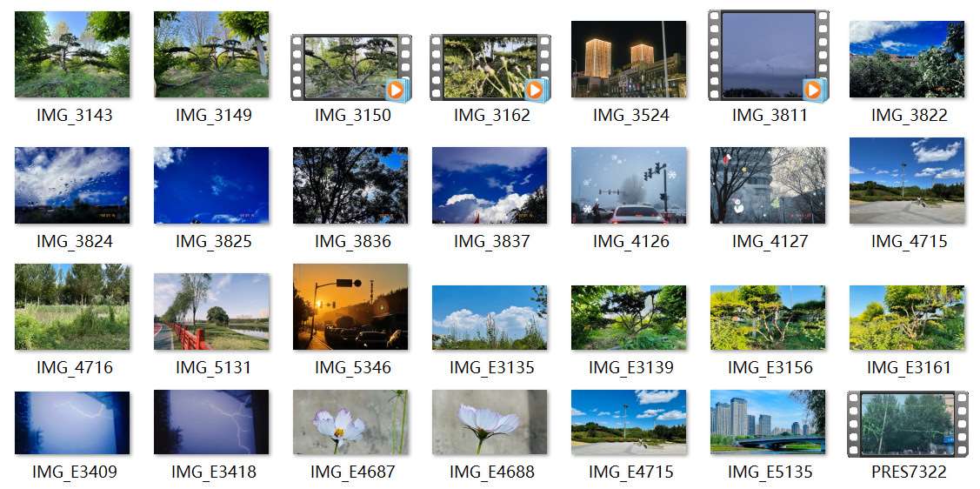Click the IMG_E4688 file name
Screen dimensions: 980x489
coord(492,472)
